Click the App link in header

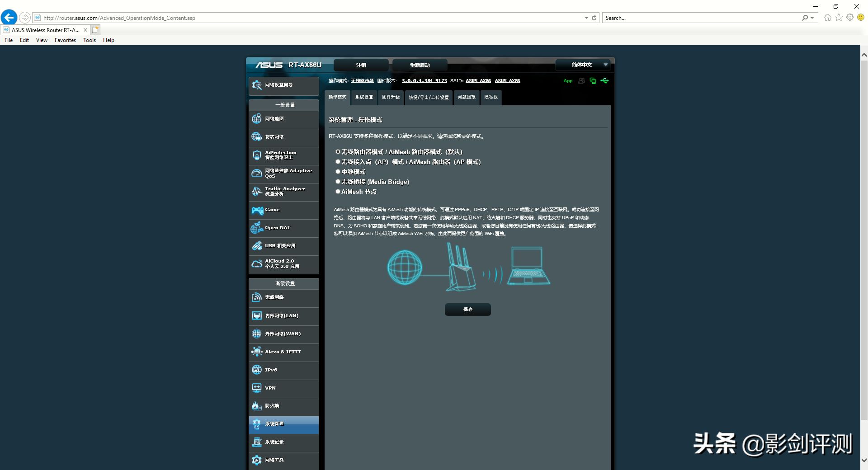point(568,81)
